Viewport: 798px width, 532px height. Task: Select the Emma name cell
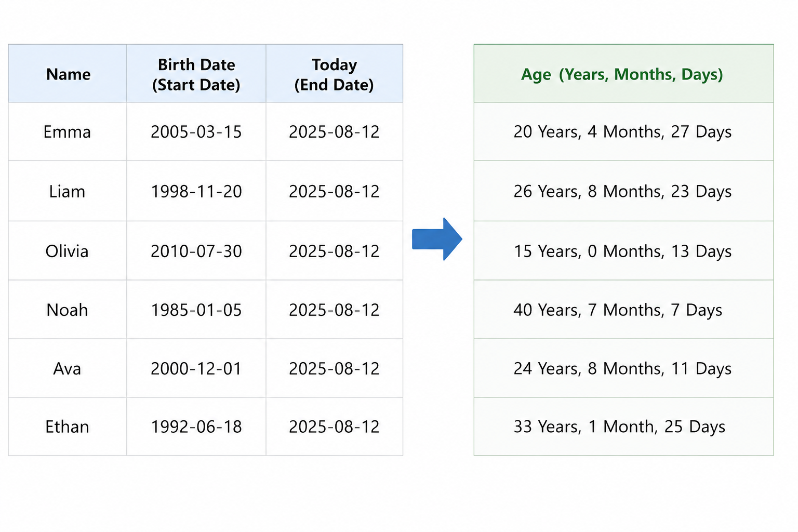(x=68, y=131)
